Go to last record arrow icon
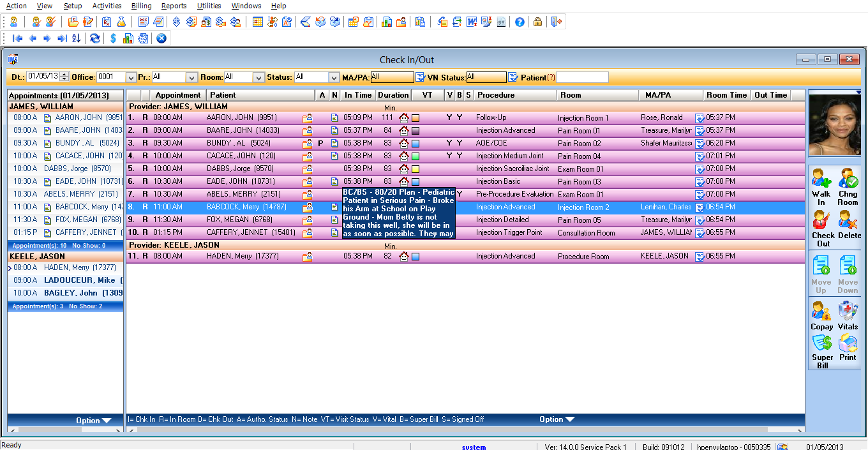 point(62,38)
